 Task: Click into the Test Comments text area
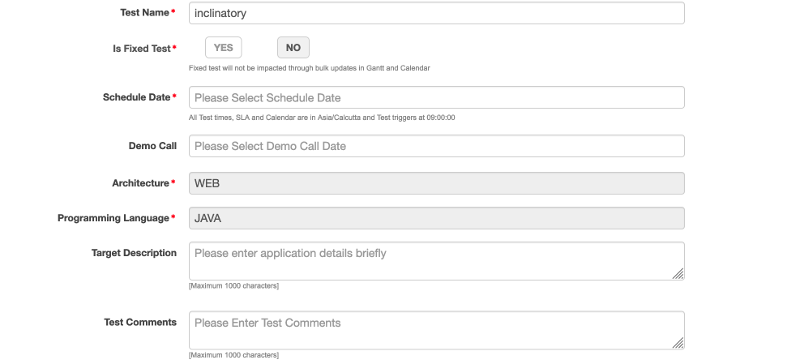[436, 330]
